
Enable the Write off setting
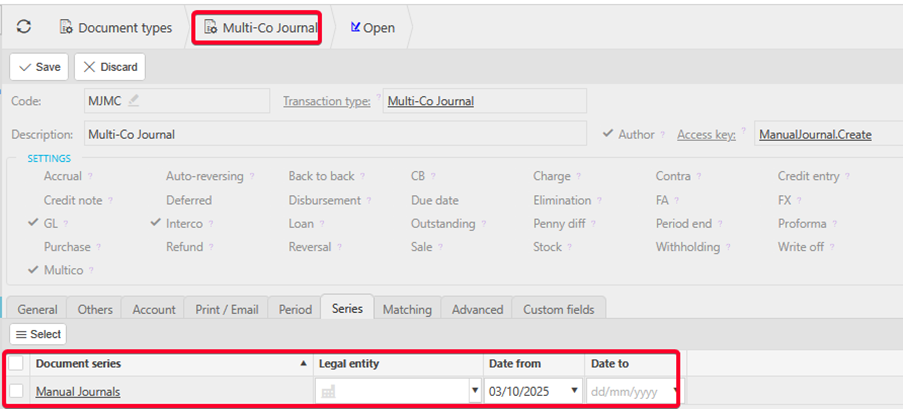point(801,247)
